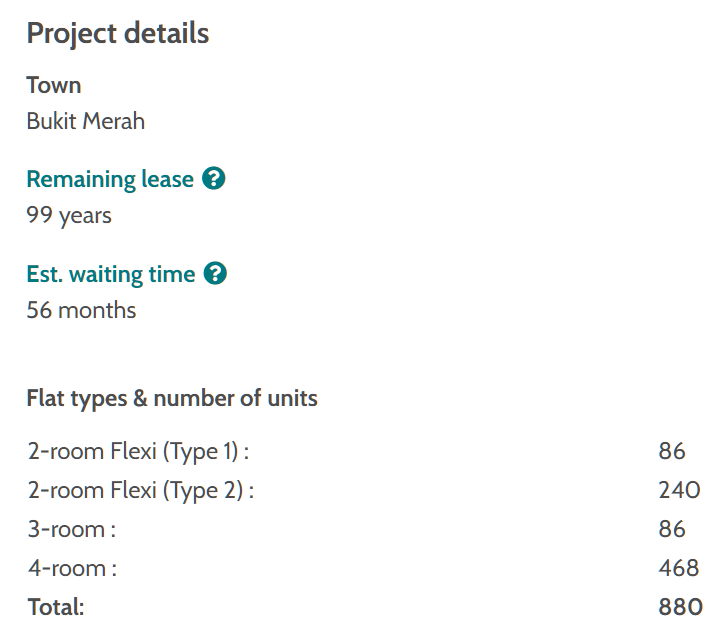Click the 880 total units figure

pyautogui.click(x=680, y=606)
